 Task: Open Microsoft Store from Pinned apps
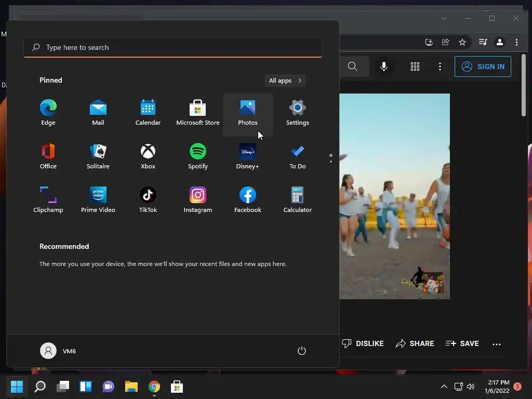[x=198, y=114]
